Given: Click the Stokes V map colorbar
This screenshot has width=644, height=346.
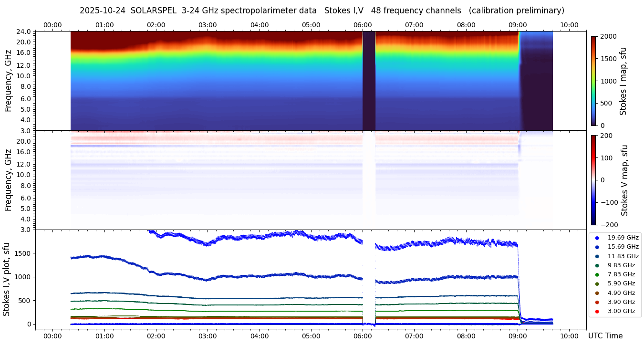Looking at the screenshot, I should (593, 180).
